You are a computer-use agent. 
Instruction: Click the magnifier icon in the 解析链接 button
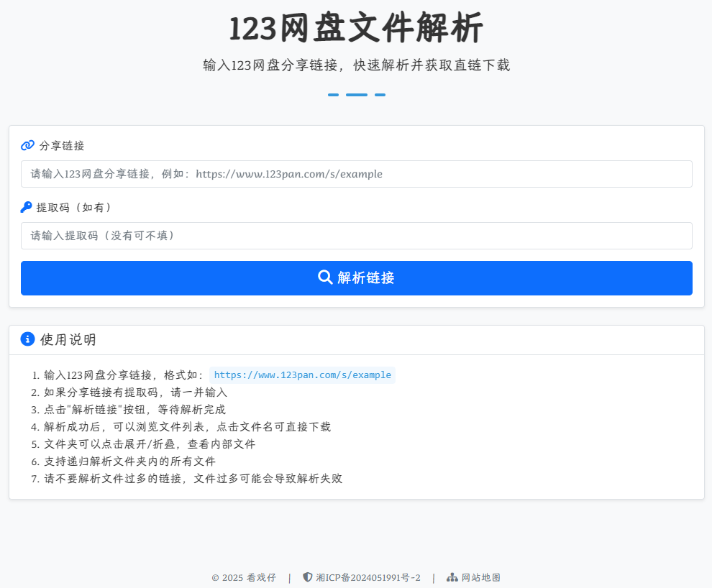[325, 277]
